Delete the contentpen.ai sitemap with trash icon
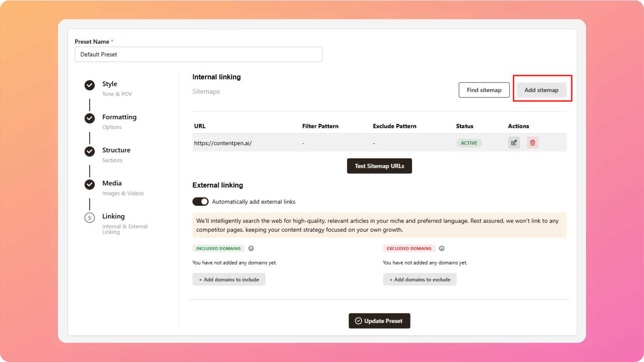 (x=533, y=143)
